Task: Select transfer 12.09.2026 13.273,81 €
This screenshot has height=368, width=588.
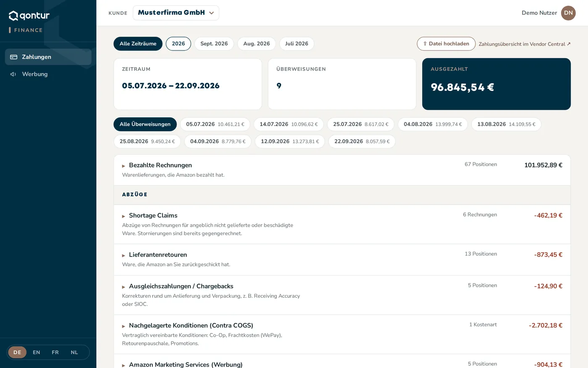Action: (x=290, y=142)
